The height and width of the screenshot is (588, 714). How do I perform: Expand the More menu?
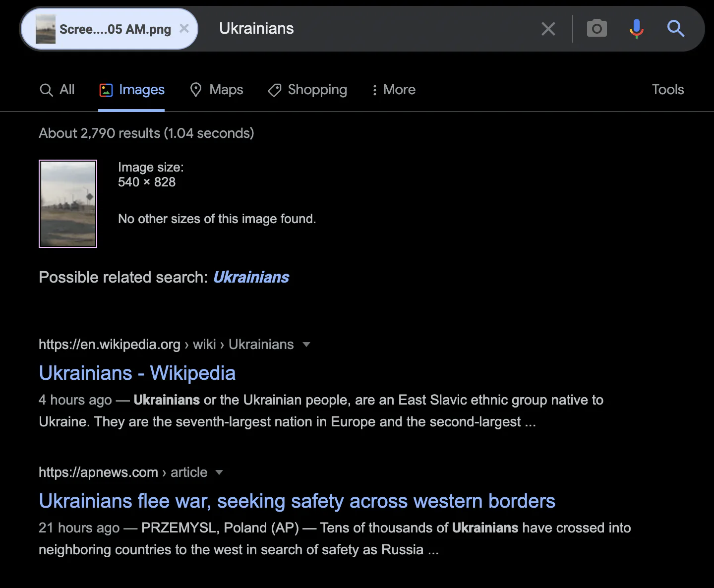(394, 90)
